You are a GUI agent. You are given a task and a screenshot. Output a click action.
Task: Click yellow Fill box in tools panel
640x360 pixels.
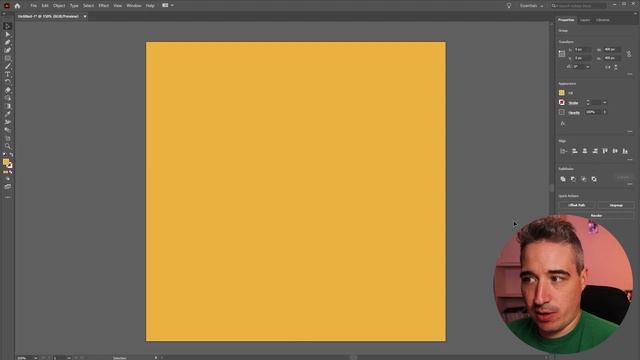(6, 162)
